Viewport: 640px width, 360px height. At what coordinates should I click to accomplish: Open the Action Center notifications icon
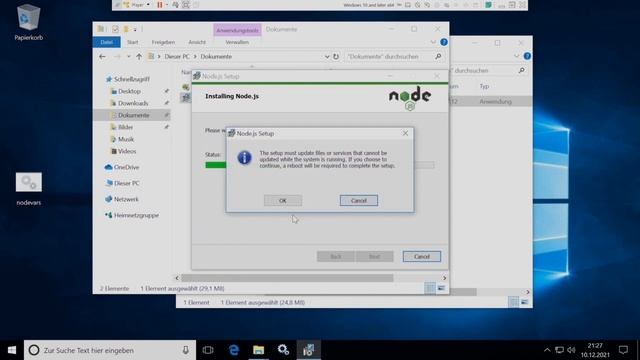[x=623, y=350]
